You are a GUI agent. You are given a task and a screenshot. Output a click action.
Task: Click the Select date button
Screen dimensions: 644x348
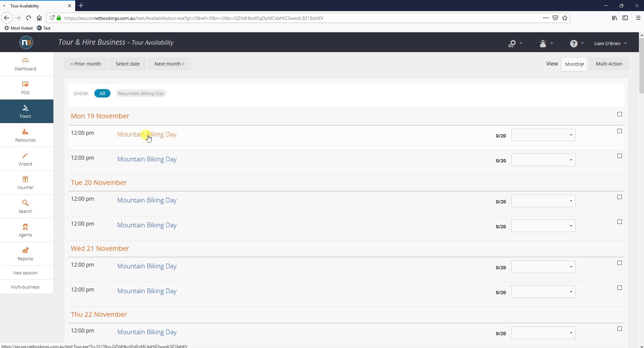click(x=128, y=64)
